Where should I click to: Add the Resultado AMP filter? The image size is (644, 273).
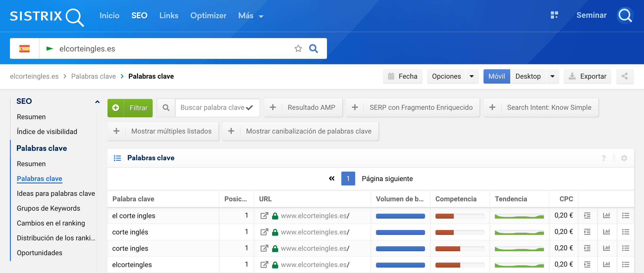[303, 108]
